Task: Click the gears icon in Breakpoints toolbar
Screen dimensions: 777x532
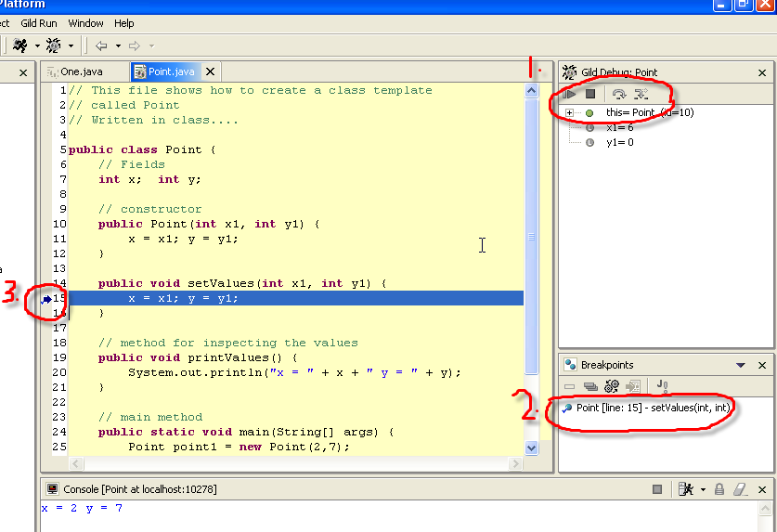Action: pyautogui.click(x=612, y=386)
